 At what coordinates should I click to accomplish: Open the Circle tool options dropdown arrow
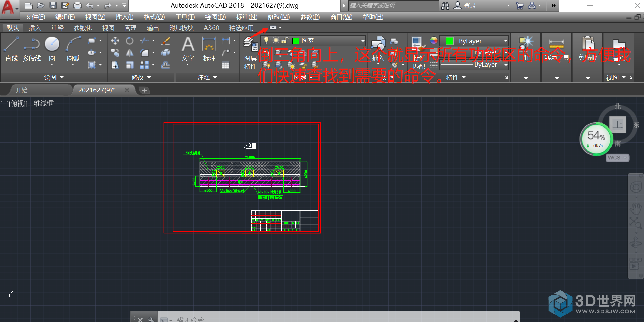[x=52, y=64]
